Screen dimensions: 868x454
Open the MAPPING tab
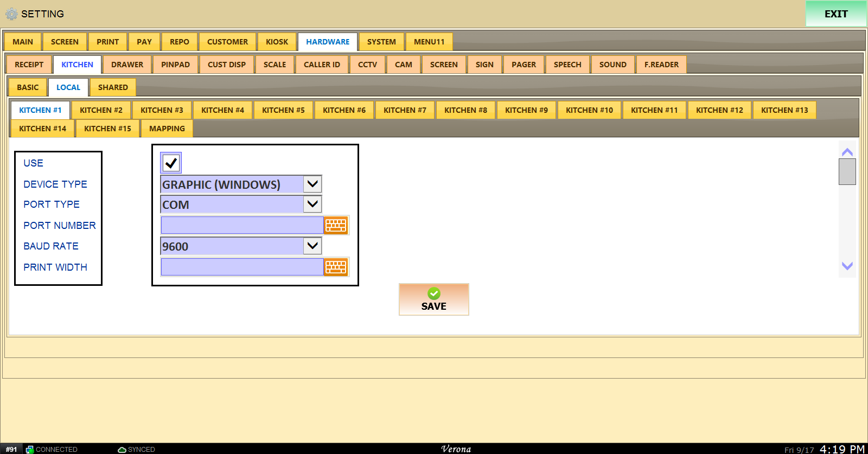(167, 129)
